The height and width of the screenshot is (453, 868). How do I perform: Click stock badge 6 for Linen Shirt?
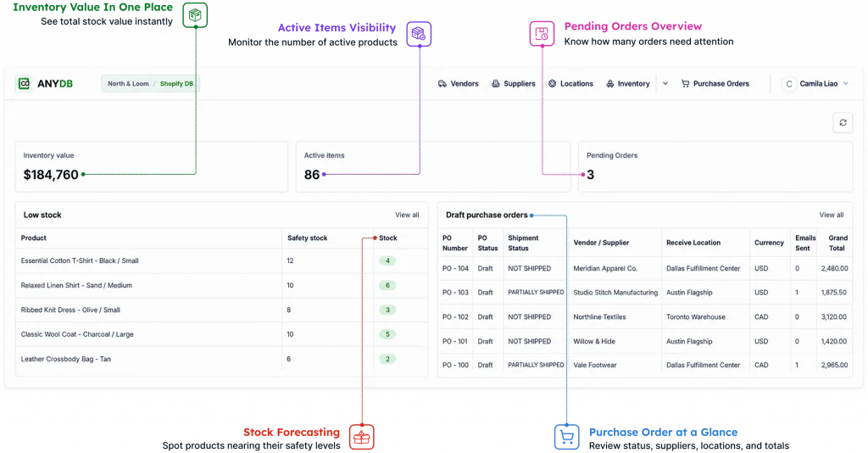click(x=387, y=286)
